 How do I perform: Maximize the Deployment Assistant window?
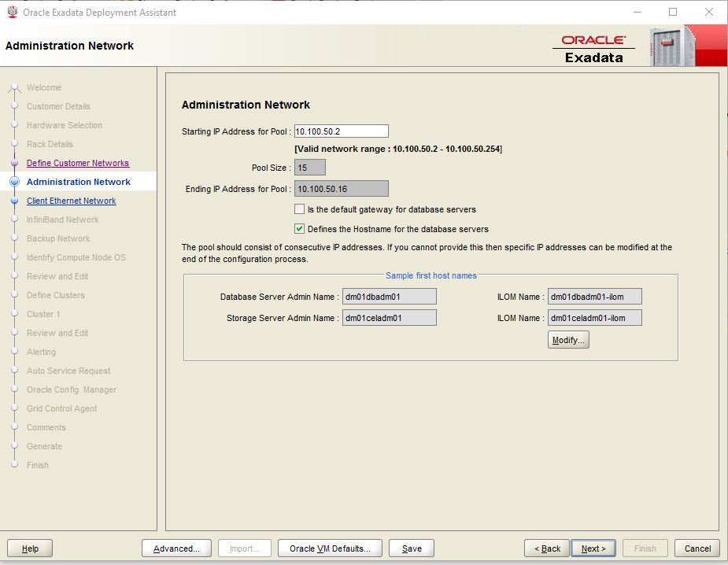(x=673, y=12)
